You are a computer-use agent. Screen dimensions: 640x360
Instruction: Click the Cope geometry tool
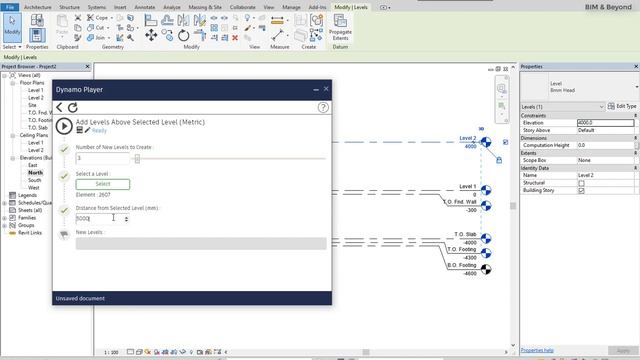click(x=97, y=18)
